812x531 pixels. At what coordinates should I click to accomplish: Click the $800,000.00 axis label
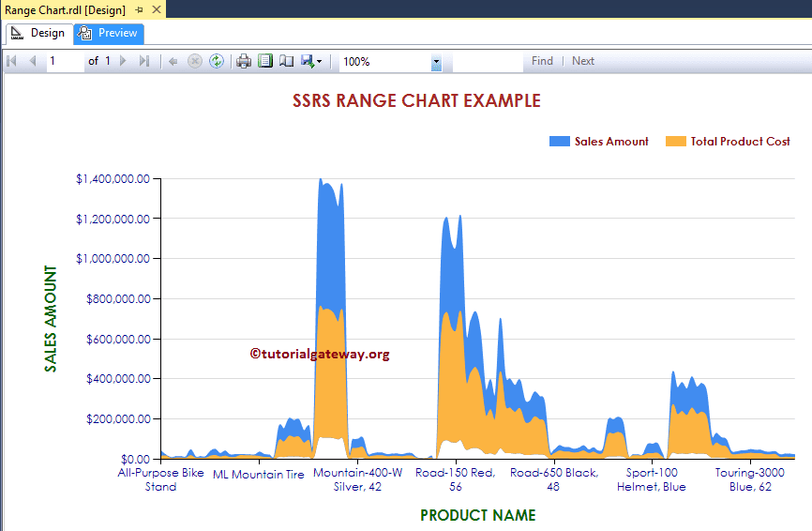pyautogui.click(x=118, y=299)
